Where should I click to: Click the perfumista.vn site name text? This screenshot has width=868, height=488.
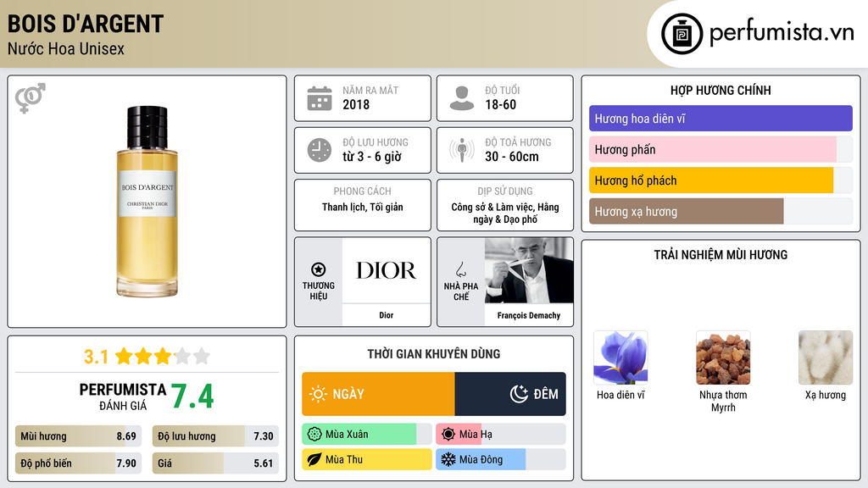click(x=782, y=33)
